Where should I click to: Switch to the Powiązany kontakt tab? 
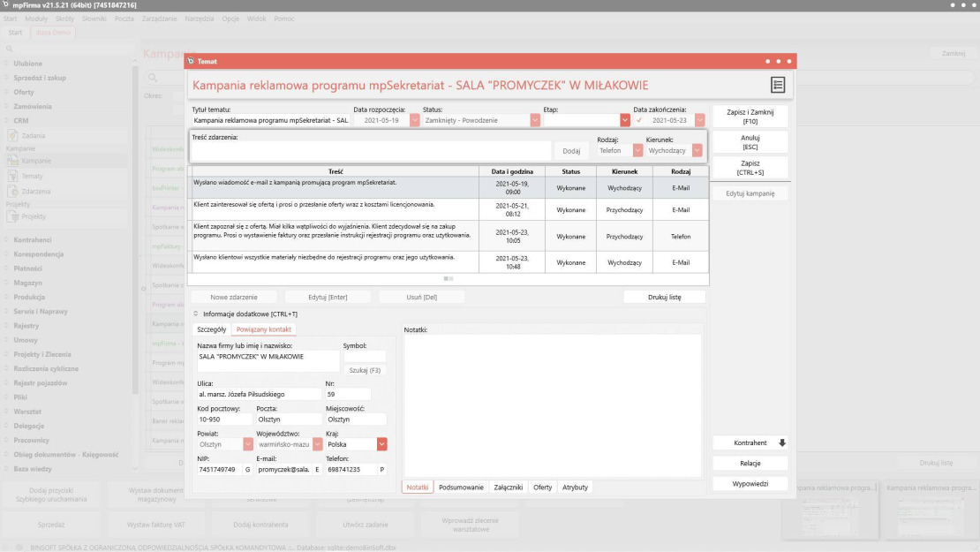[264, 329]
